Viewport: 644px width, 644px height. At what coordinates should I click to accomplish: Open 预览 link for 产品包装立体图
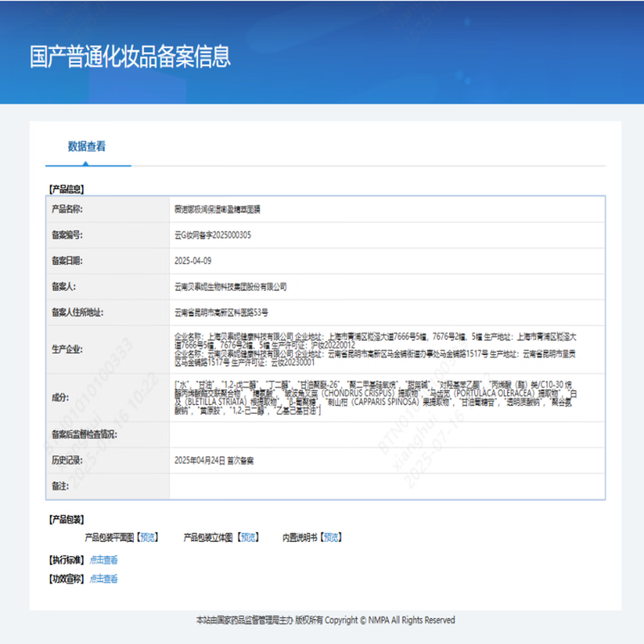pyautogui.click(x=248, y=537)
